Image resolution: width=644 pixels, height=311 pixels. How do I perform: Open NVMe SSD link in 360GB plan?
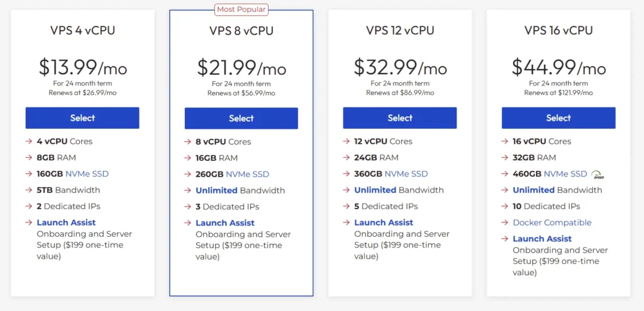click(406, 173)
